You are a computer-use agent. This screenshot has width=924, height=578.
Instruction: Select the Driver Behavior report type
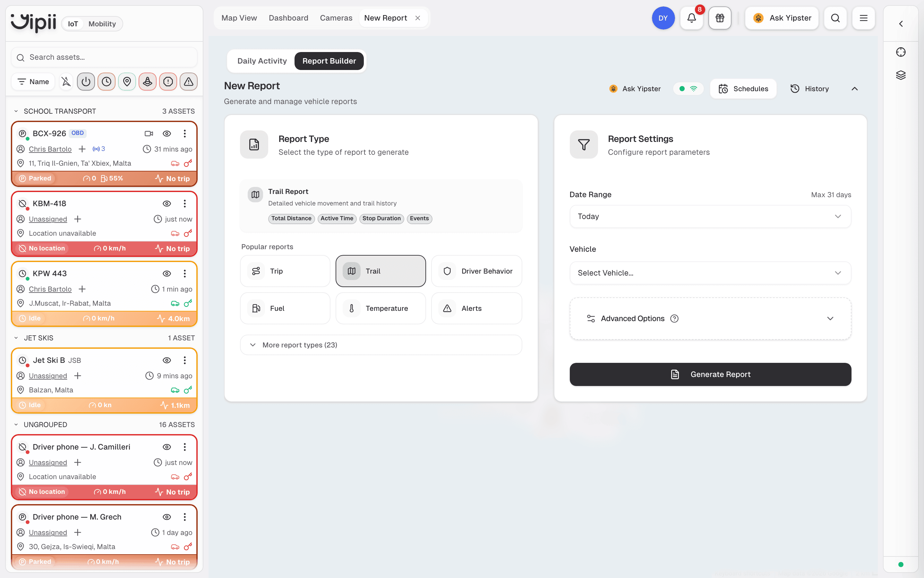pos(476,271)
